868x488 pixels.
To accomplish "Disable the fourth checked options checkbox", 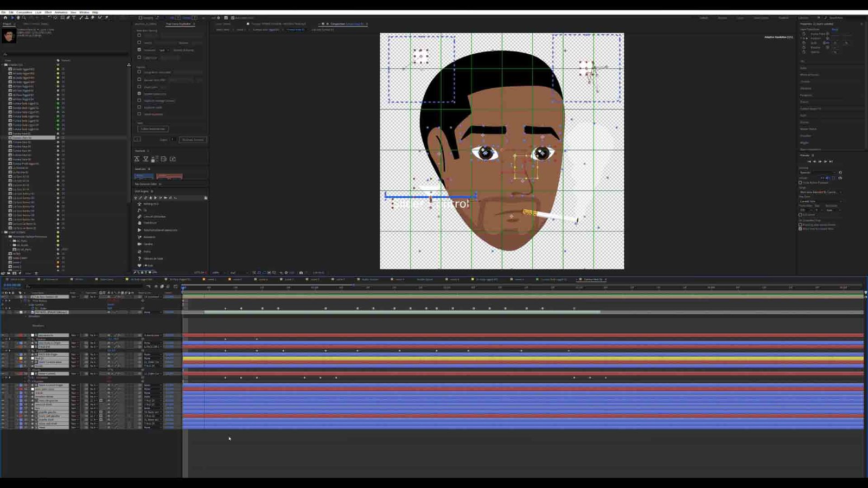I will (139, 93).
